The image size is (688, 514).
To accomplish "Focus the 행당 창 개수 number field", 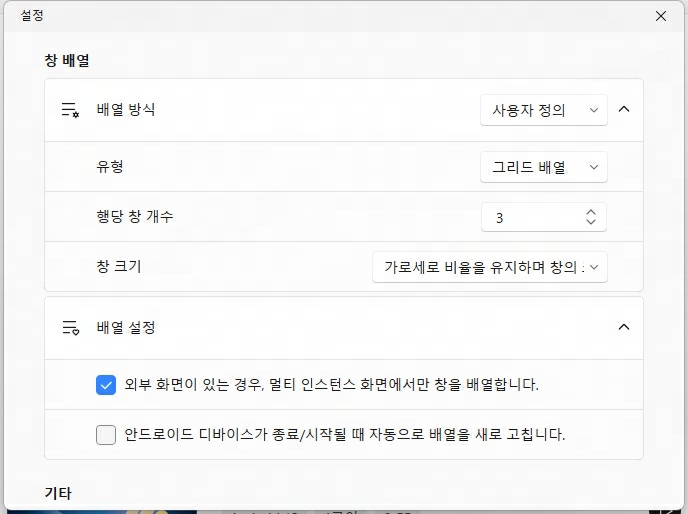I will (x=533, y=217).
